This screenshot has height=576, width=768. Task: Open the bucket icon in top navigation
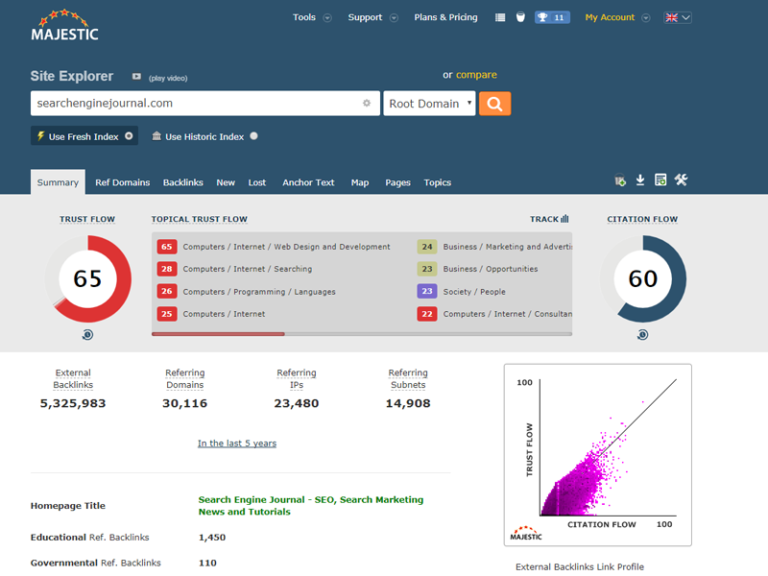click(x=520, y=18)
